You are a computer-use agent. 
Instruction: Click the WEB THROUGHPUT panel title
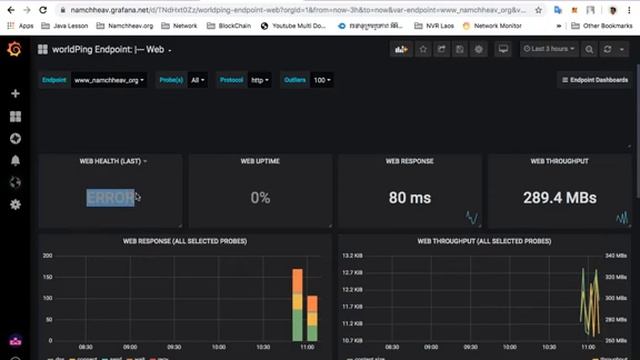[x=559, y=161]
